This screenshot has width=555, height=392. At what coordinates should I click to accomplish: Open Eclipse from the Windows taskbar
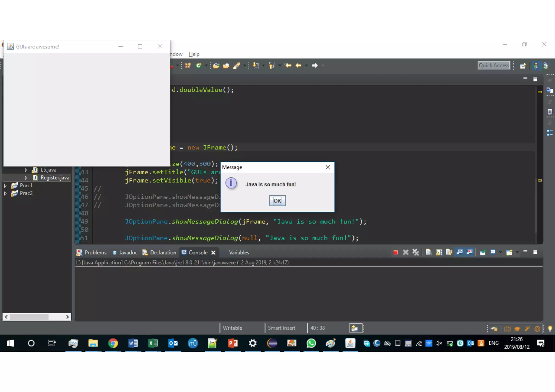click(x=272, y=343)
